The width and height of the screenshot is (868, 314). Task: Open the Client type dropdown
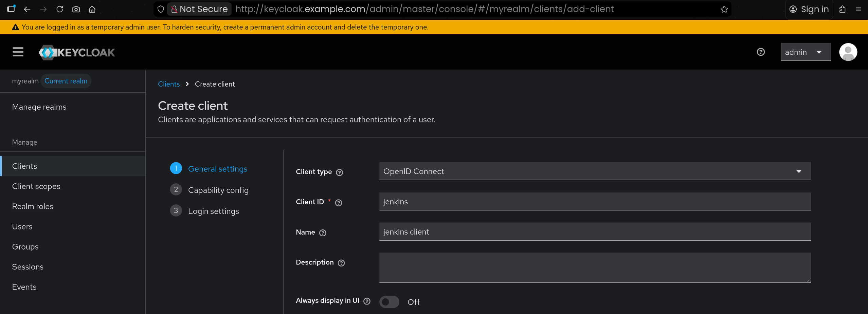(595, 171)
